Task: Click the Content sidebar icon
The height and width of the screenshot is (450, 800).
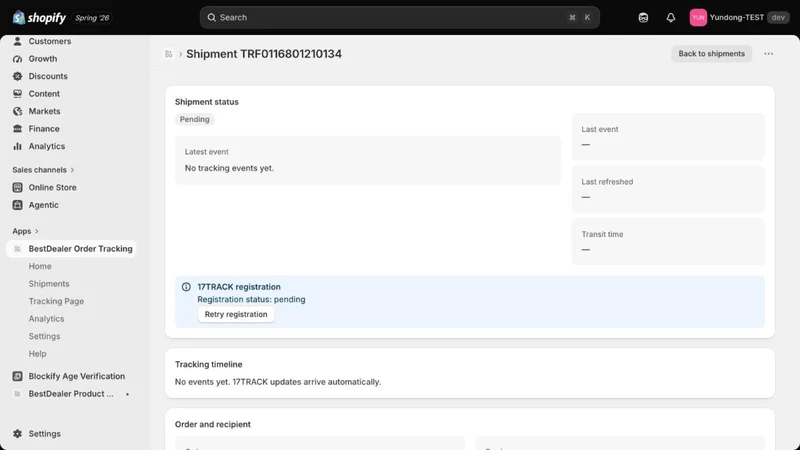Action: tap(17, 94)
